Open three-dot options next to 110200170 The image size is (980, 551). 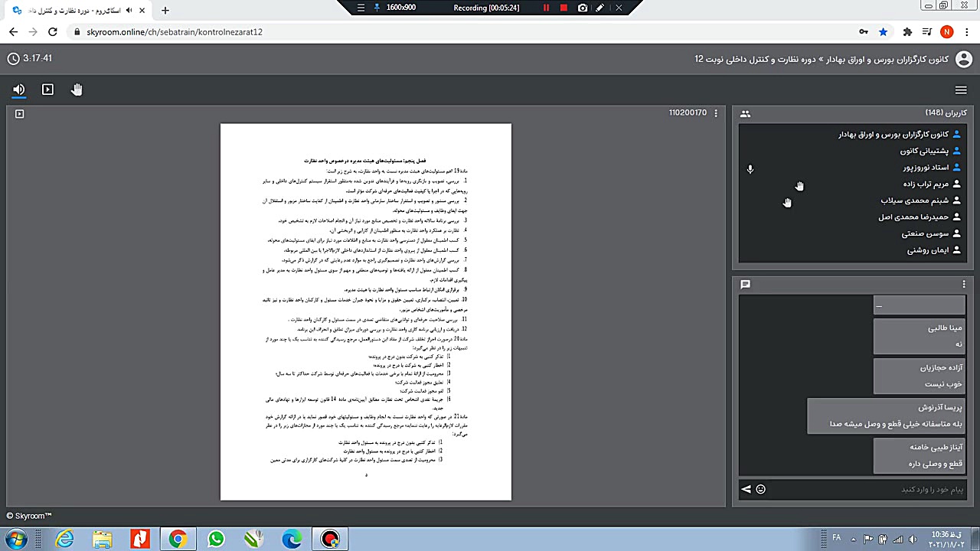click(716, 113)
